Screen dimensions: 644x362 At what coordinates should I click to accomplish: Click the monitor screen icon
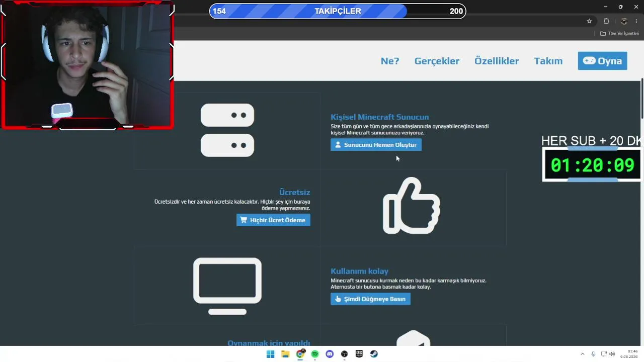click(227, 286)
